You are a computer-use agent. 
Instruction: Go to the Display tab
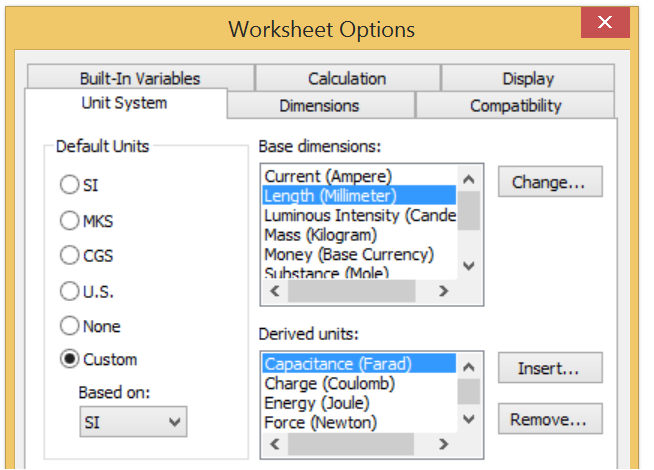point(528,78)
